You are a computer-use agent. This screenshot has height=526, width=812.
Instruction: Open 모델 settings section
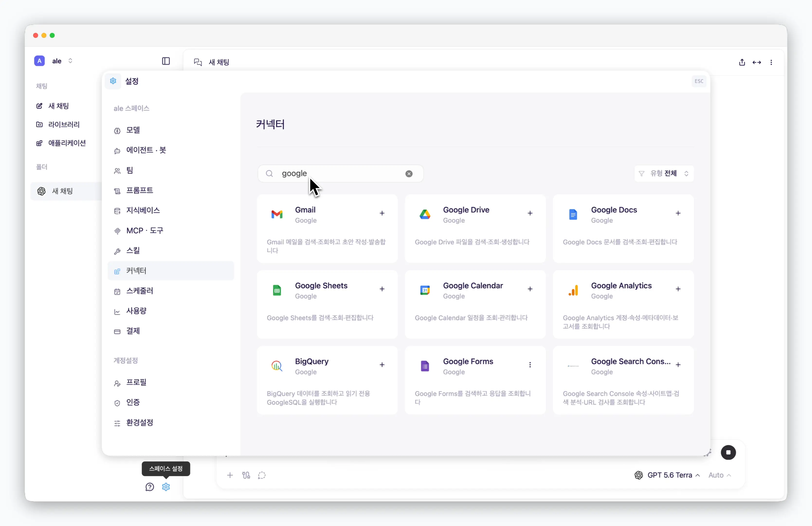(171, 130)
